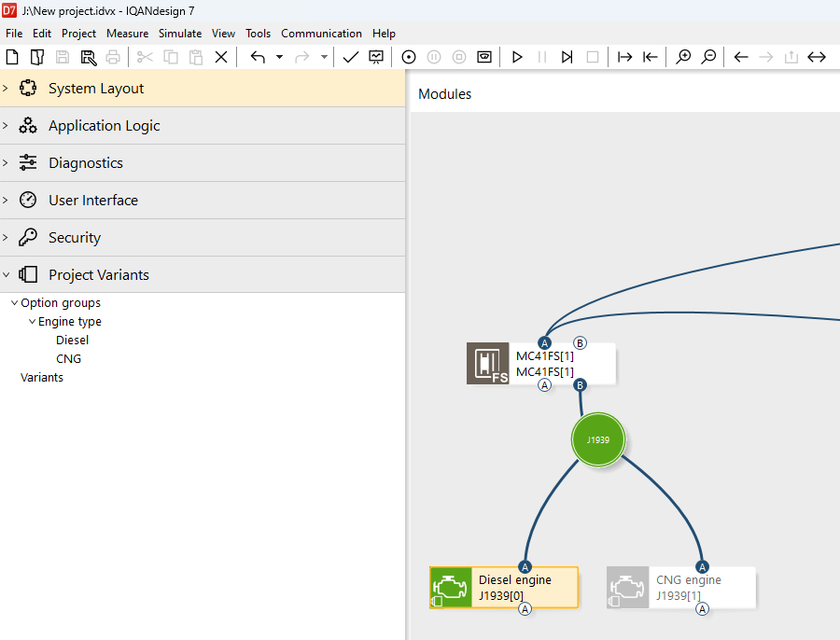The image size is (840, 640).
Task: Click the Undo arrow icon
Action: [x=258, y=57]
